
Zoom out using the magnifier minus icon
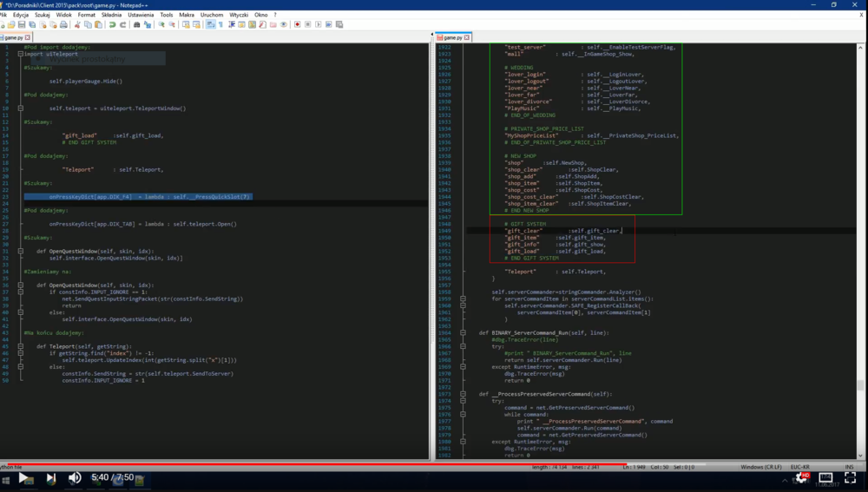[x=172, y=24]
